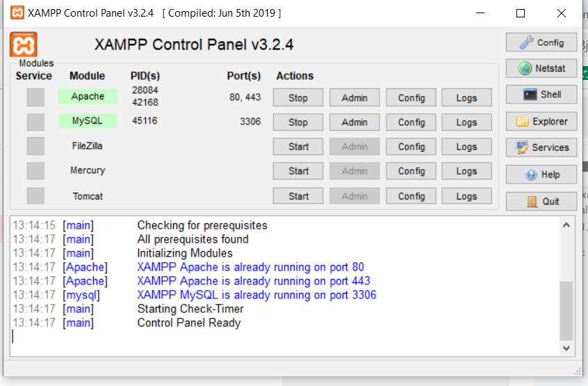Toggle the MySQL service checkbox
Image resolution: width=588 pixels, height=386 pixels.
[x=35, y=122]
